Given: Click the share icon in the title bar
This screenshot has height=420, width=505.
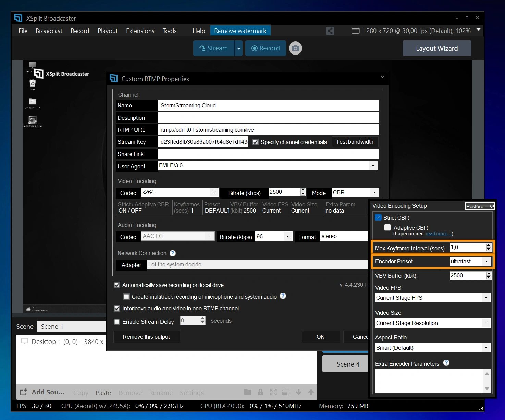Looking at the screenshot, I should pyautogui.click(x=330, y=31).
